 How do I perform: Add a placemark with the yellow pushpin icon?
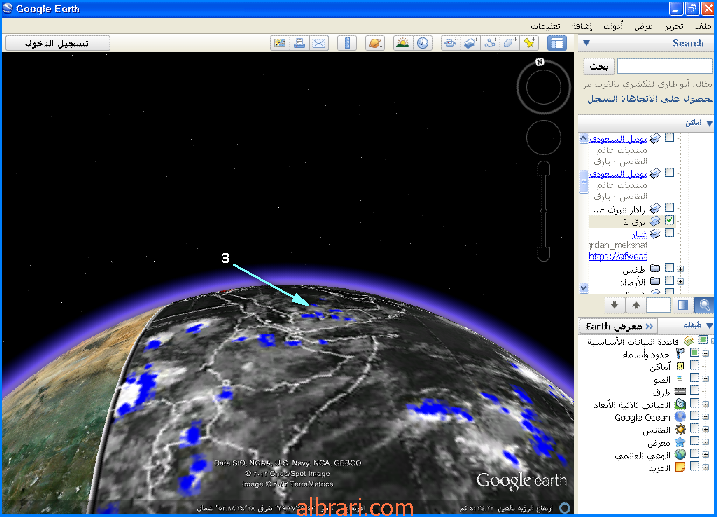coord(530,43)
